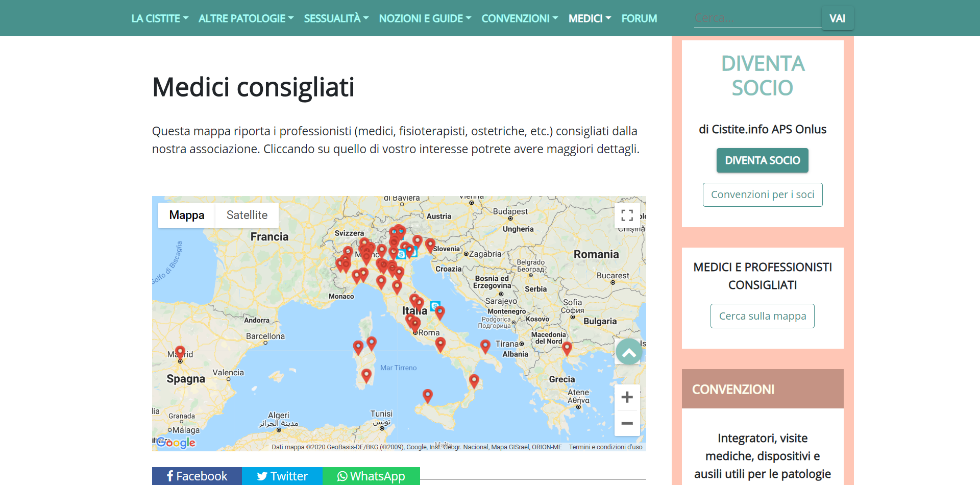
Task: Share the page on WhatsApp
Action: tap(371, 476)
